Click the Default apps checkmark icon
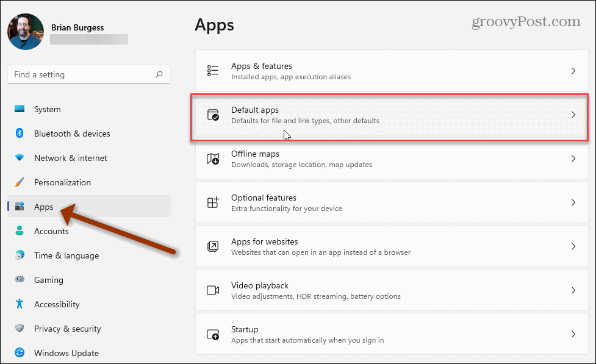This screenshot has height=364, width=596. [213, 115]
